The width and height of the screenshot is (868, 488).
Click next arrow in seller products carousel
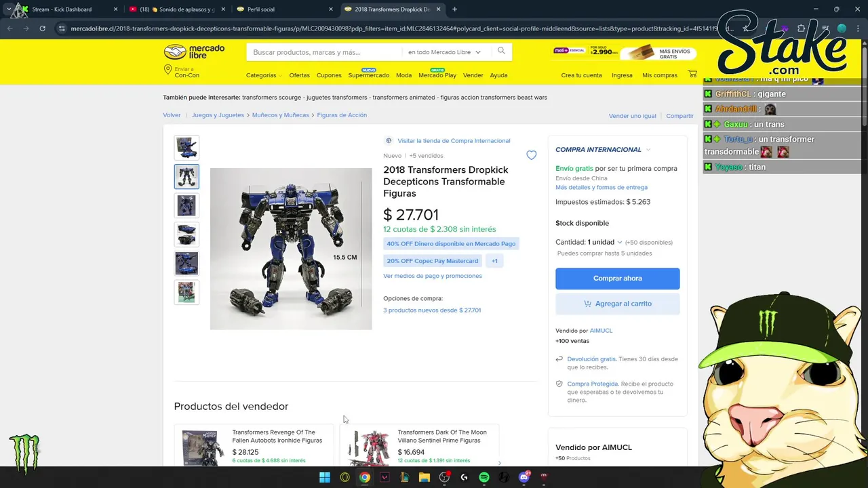coord(500,463)
